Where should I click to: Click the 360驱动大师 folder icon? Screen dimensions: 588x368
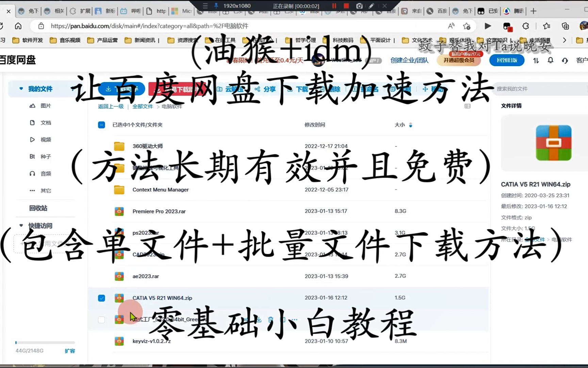(119, 146)
